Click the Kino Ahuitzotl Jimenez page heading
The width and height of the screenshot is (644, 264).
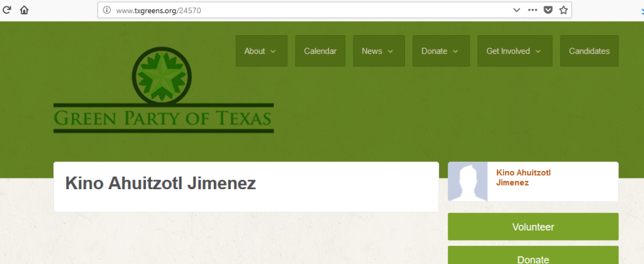(x=160, y=183)
